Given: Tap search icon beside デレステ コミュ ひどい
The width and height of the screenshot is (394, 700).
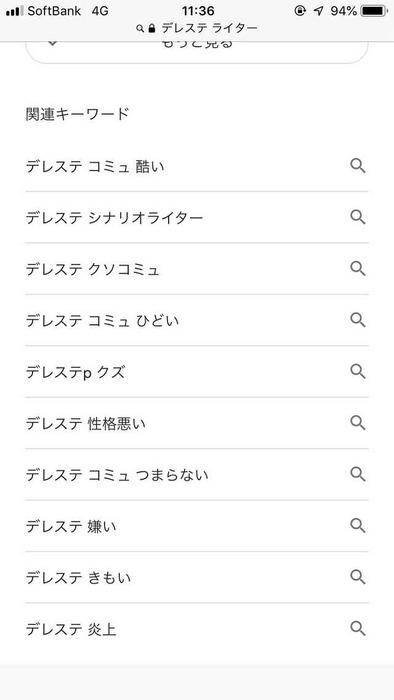Looking at the screenshot, I should [357, 320].
